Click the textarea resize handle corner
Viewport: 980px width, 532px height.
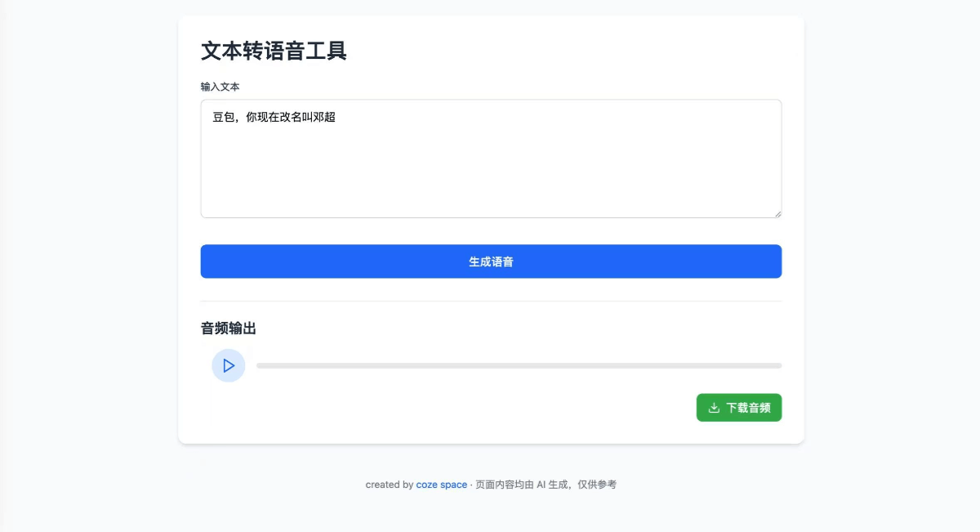(777, 214)
